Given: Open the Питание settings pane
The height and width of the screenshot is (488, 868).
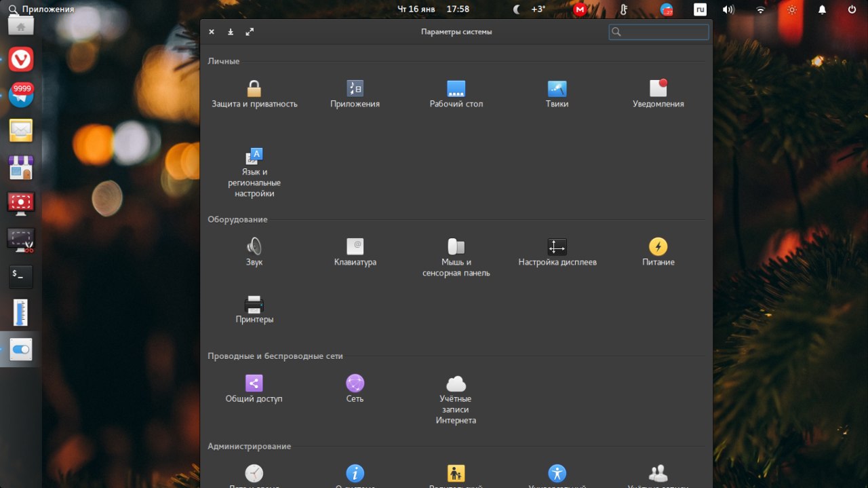Looking at the screenshot, I should click(x=658, y=252).
